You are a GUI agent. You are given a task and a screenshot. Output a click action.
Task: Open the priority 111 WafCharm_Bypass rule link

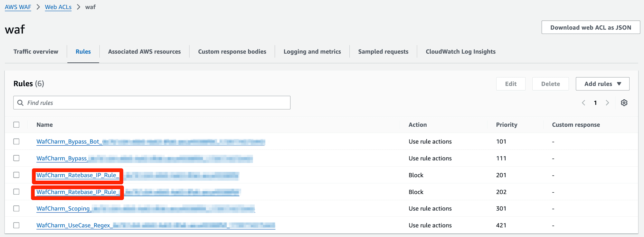[x=145, y=159]
